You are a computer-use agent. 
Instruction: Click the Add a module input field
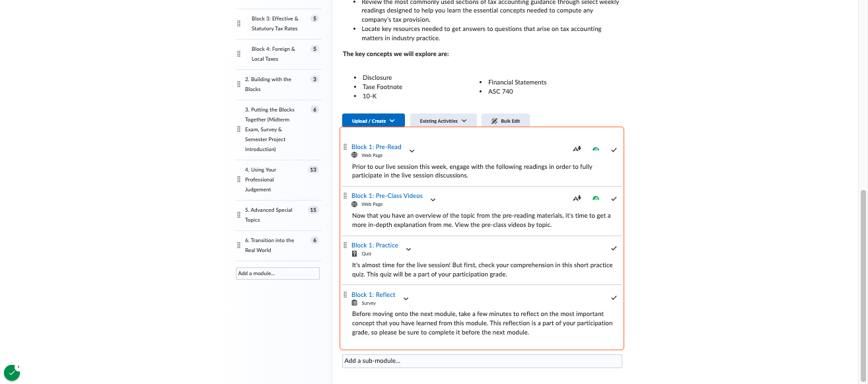tap(277, 273)
